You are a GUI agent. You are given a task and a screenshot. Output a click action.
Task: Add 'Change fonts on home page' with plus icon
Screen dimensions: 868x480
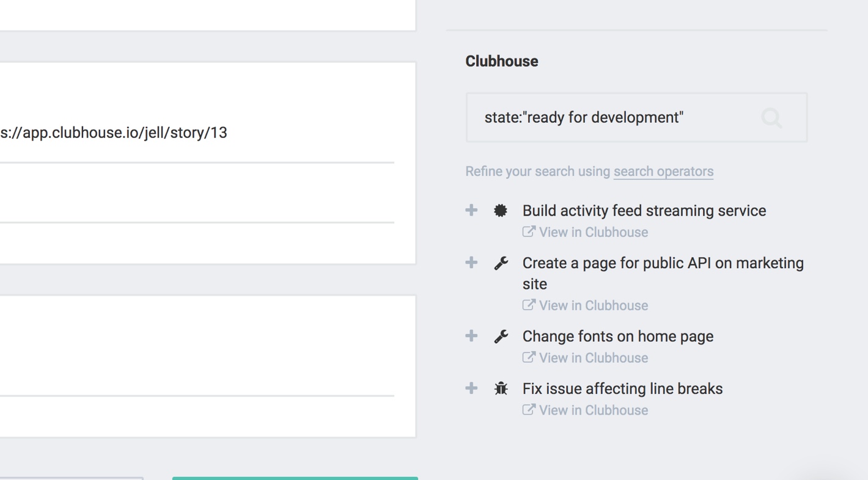(x=471, y=336)
